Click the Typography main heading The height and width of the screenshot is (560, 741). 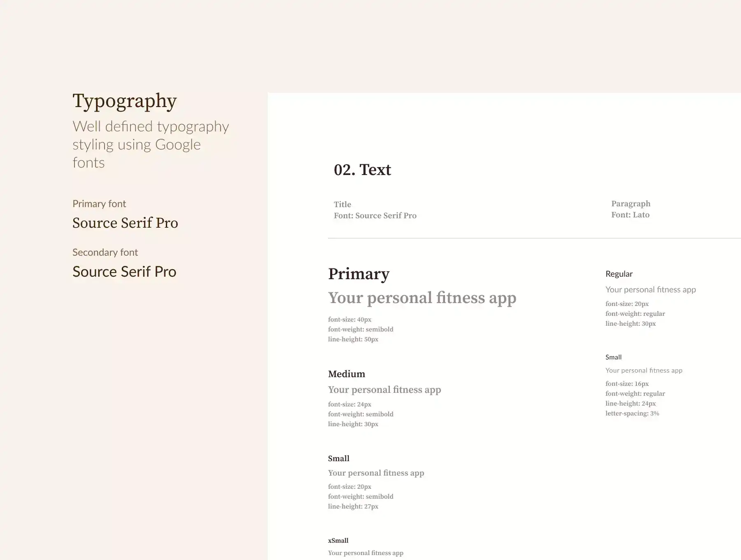coord(124,101)
